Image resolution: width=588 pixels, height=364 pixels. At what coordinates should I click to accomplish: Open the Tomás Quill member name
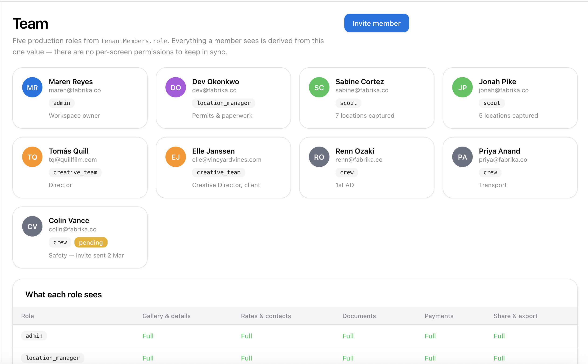[69, 151]
